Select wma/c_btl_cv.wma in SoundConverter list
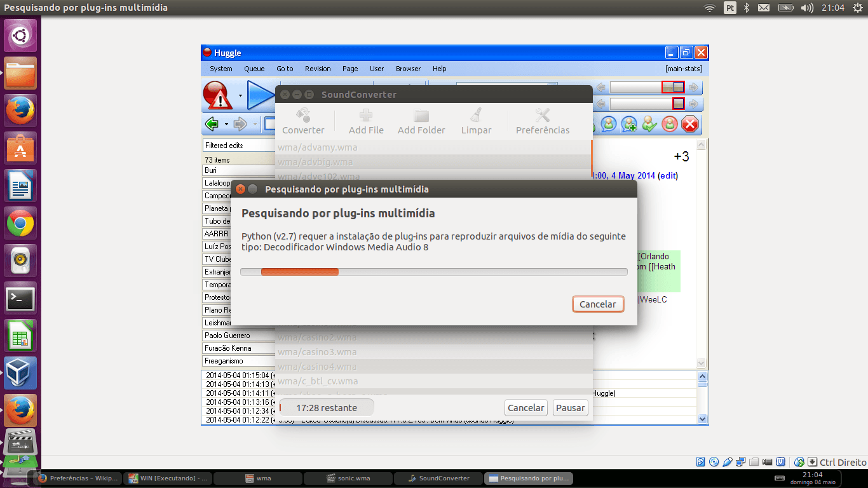This screenshot has height=488, width=868. 433,381
